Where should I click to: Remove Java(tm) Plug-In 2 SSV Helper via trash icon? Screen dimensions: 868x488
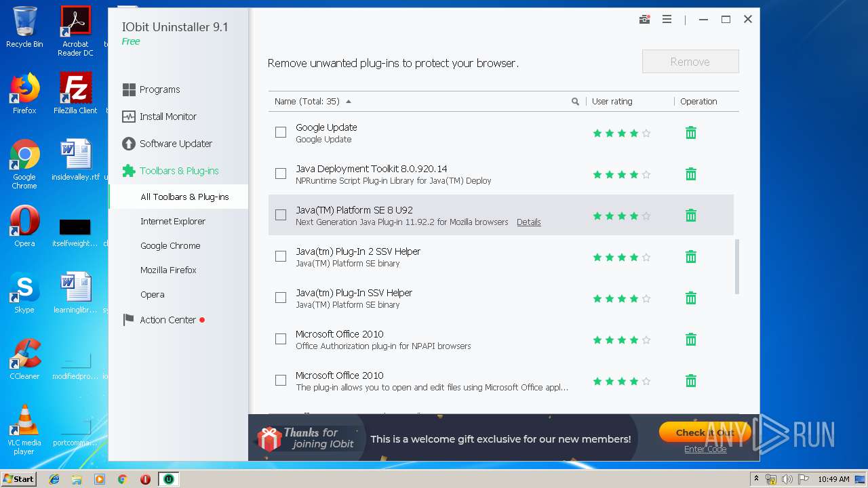(690, 257)
